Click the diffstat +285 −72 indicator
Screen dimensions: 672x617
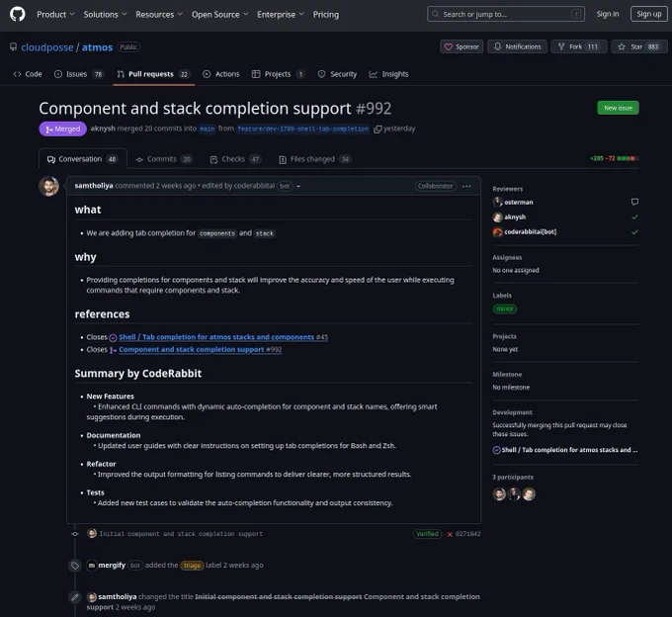click(614, 158)
